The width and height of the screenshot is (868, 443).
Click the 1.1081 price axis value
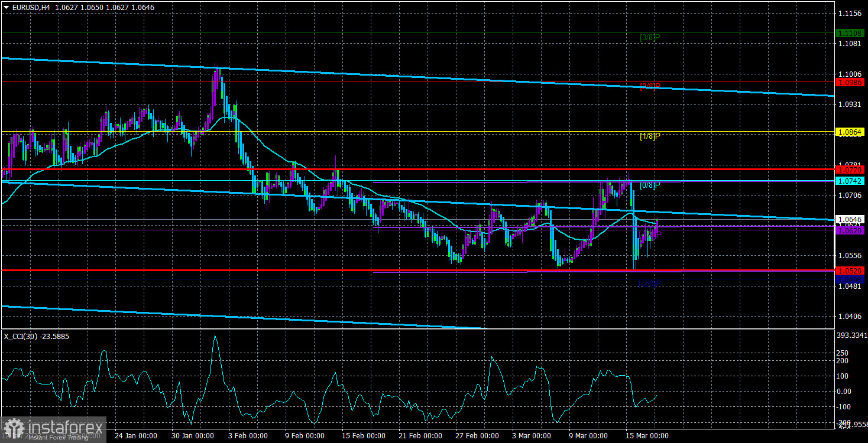[851, 43]
